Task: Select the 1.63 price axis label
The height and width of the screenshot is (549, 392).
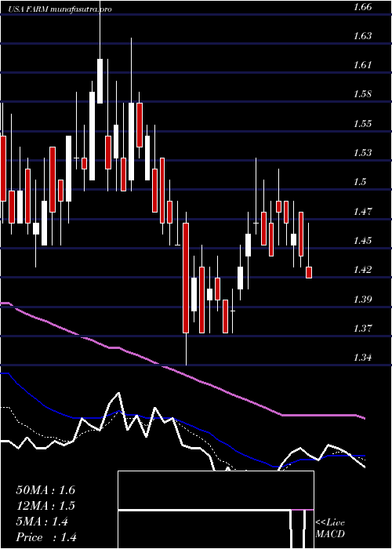Action: tap(362, 36)
